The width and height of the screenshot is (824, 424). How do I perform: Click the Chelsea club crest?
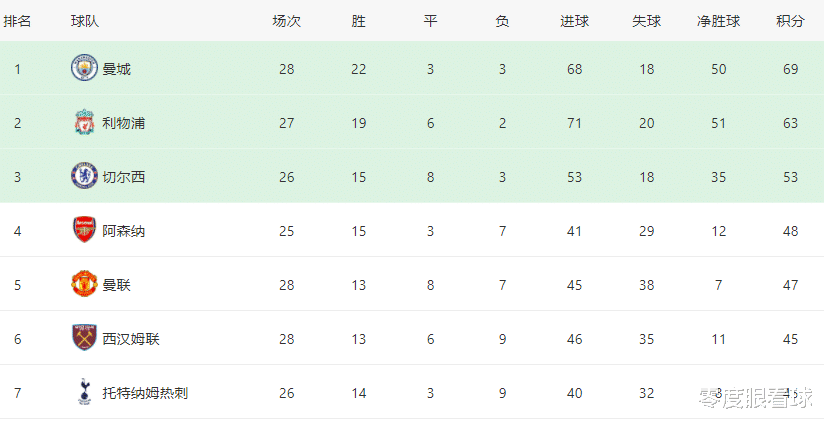(84, 176)
